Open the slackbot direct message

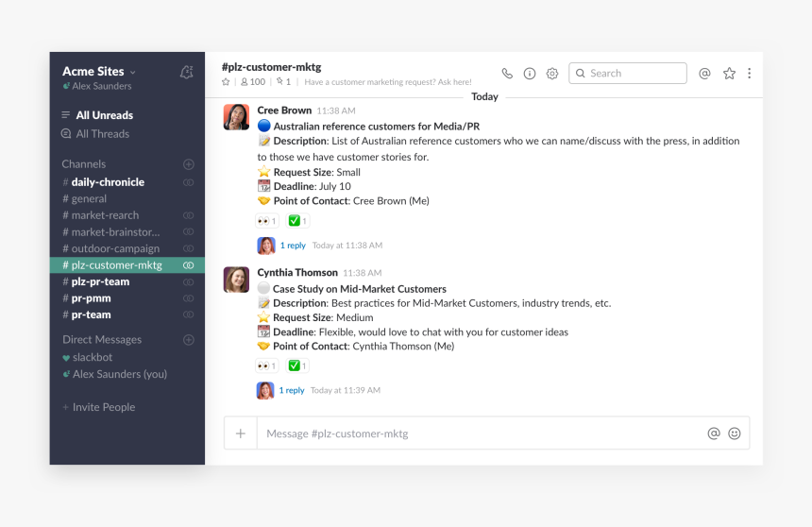pyautogui.click(x=87, y=358)
